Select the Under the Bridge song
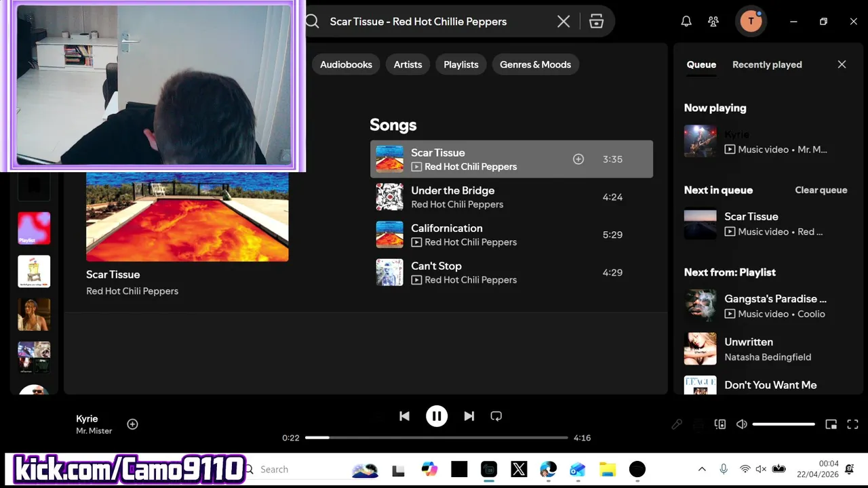 pos(511,197)
